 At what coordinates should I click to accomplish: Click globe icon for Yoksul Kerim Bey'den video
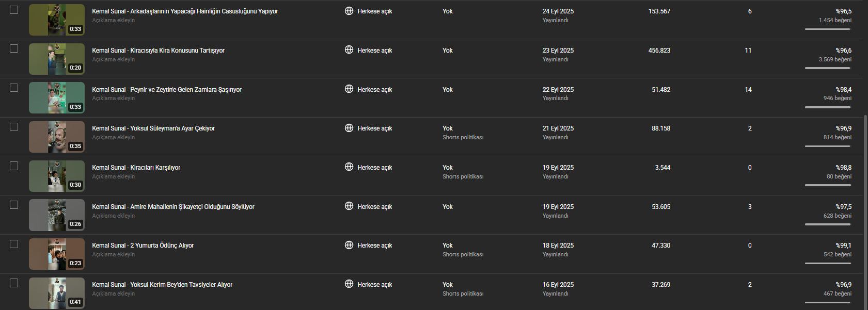point(349,284)
